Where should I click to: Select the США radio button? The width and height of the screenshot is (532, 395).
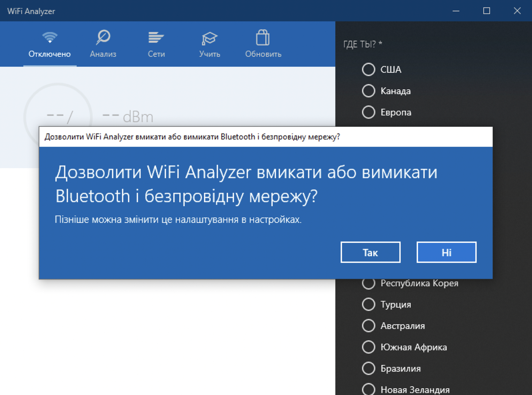[x=368, y=69]
